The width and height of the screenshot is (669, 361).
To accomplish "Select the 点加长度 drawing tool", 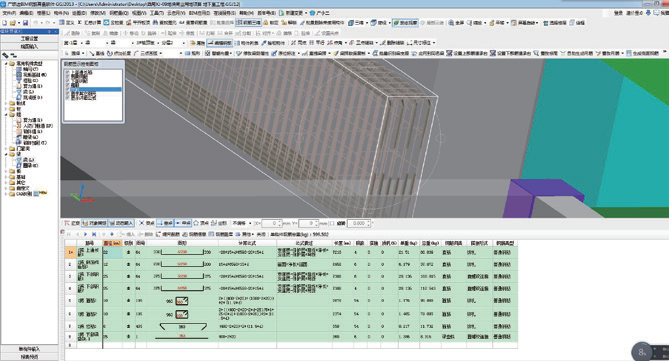I will (119, 53).
